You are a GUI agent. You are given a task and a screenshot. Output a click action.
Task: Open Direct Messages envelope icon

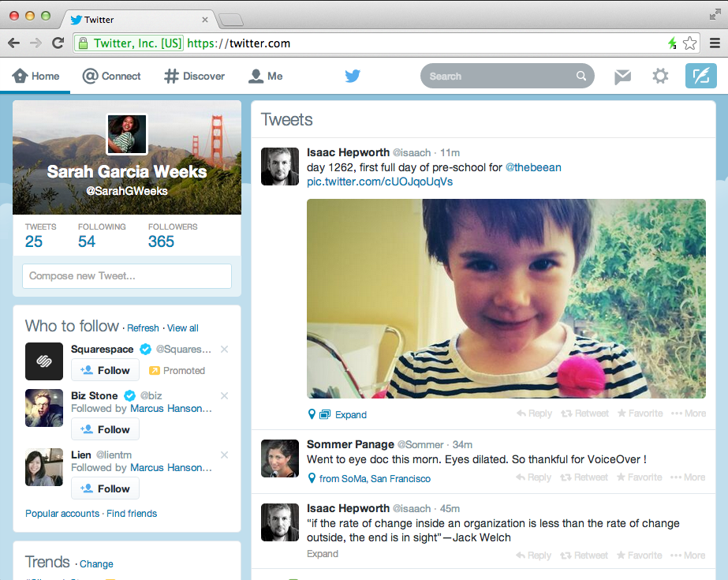click(622, 76)
